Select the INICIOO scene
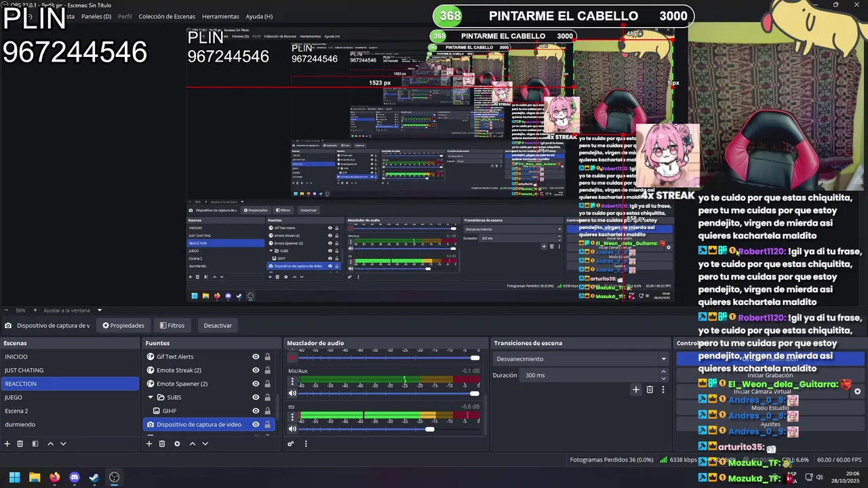Image resolution: width=868 pixels, height=488 pixels. (x=69, y=357)
